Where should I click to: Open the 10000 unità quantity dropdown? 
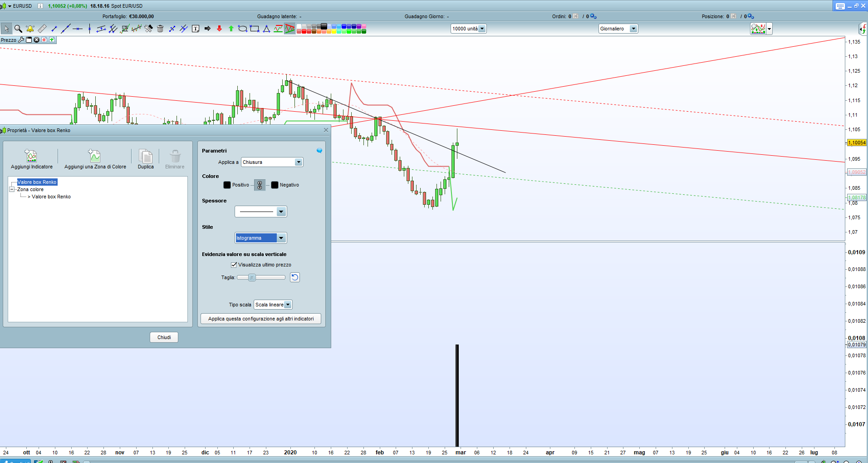click(x=469, y=29)
